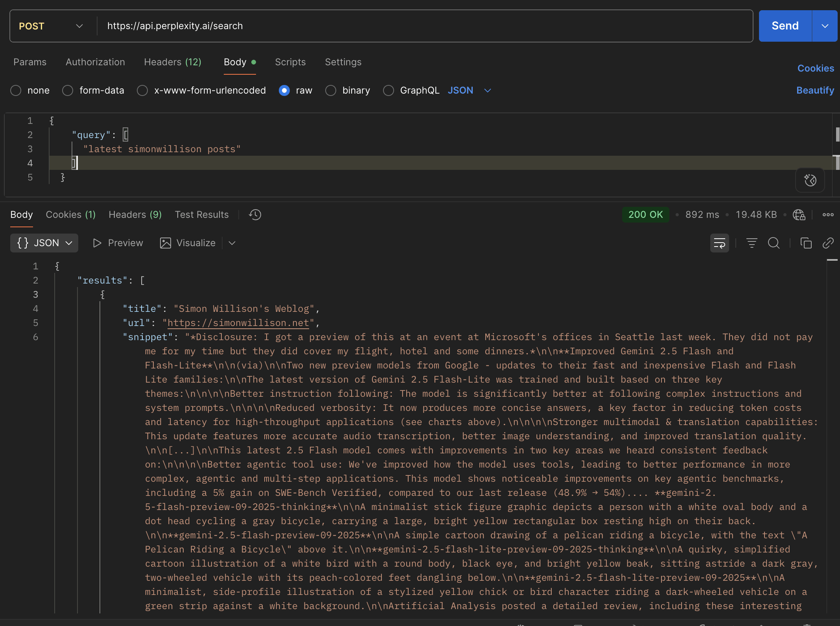This screenshot has width=840, height=626.
Task: Click Beautify to format JSON
Action: click(x=815, y=90)
